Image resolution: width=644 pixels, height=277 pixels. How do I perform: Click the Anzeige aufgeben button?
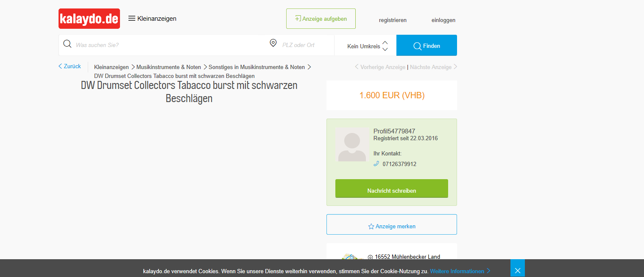tap(321, 19)
